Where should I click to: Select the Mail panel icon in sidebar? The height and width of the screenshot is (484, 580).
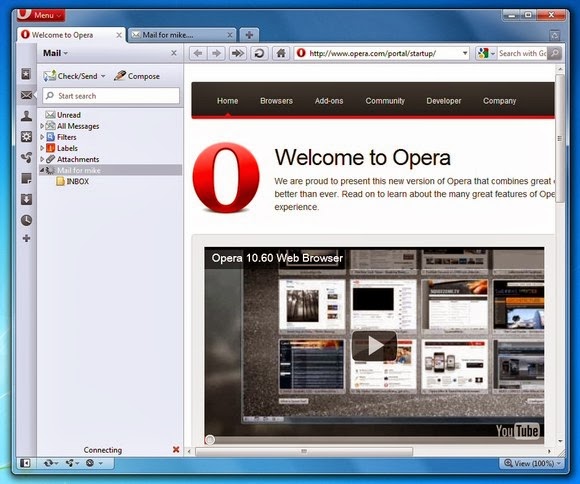[26, 95]
